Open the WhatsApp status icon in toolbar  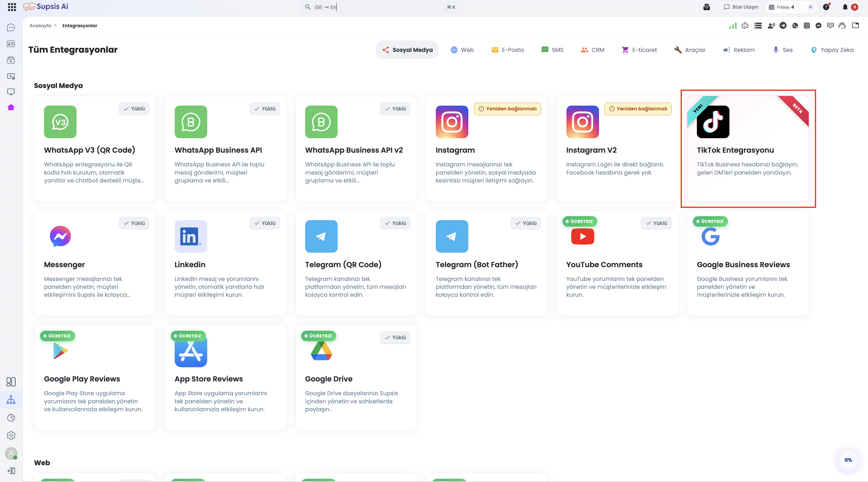[795, 26]
